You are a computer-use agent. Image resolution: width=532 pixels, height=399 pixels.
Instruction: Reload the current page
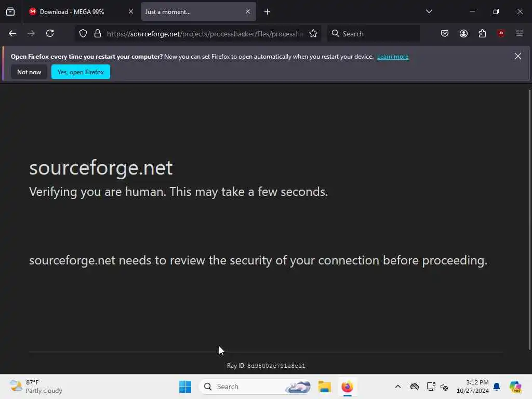click(50, 34)
